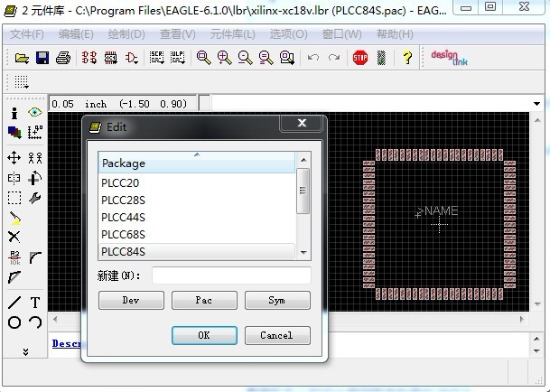Select the Text T tool
The width and height of the screenshot is (550, 392).
pos(35,303)
